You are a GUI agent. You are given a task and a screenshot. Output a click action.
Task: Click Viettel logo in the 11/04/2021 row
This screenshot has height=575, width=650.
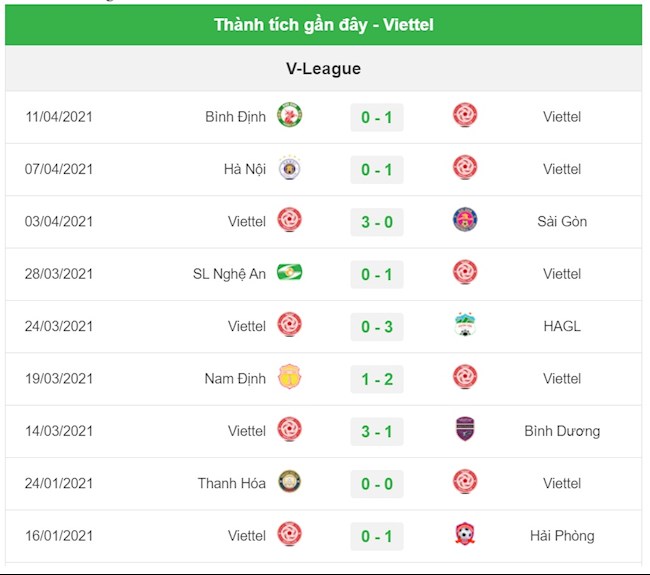tap(465, 115)
